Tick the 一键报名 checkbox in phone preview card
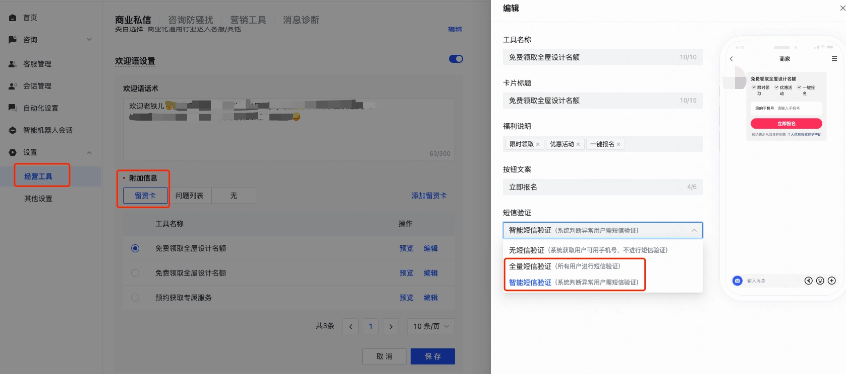The image size is (855, 374). click(x=799, y=87)
